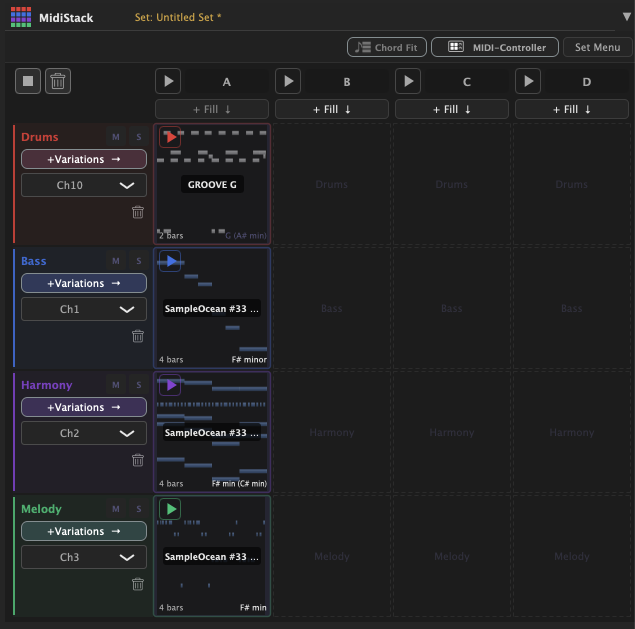The width and height of the screenshot is (635, 629).
Task: Select the scene A label
Action: (x=226, y=82)
